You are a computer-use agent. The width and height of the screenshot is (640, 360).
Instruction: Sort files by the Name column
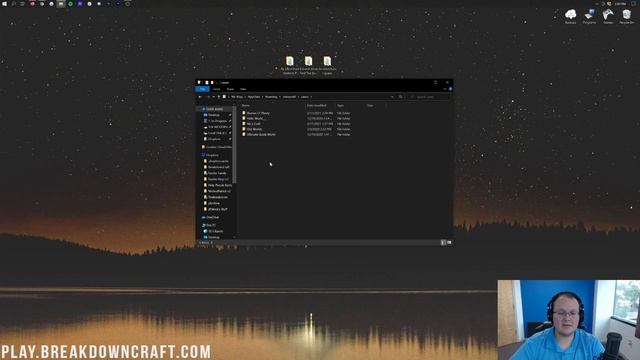(246, 106)
